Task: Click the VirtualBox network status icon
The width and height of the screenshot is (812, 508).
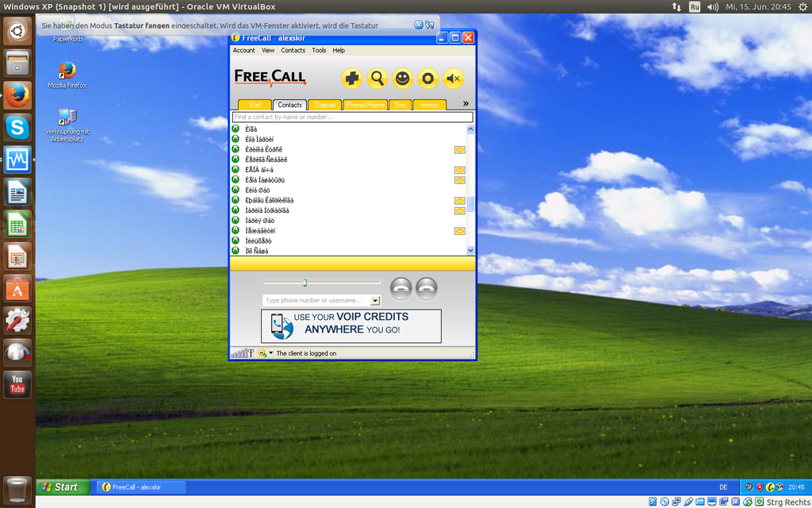Action: tap(676, 502)
